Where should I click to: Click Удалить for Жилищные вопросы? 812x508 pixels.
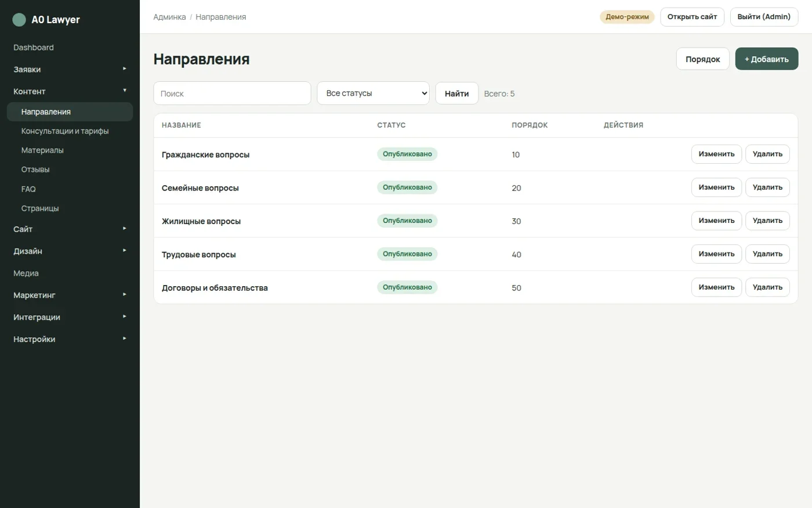point(767,221)
